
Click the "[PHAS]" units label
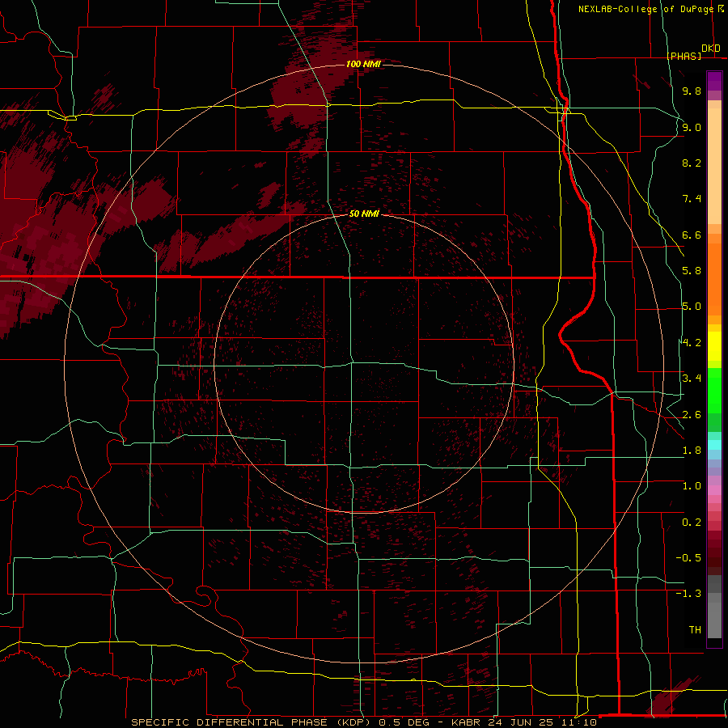[684, 56]
